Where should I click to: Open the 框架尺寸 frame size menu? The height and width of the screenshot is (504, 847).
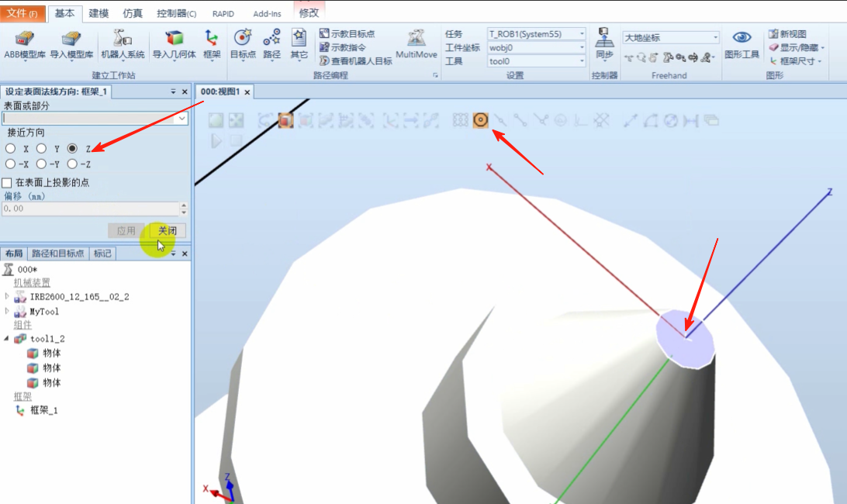pyautogui.click(x=795, y=61)
